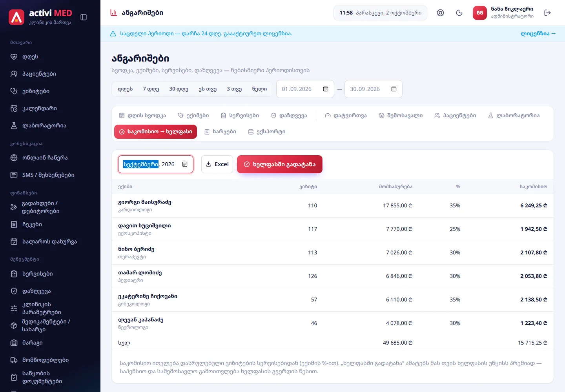Click the კლინიკის პარამეტრები sliders icon
The height and width of the screenshot is (392, 565).
[14, 309]
